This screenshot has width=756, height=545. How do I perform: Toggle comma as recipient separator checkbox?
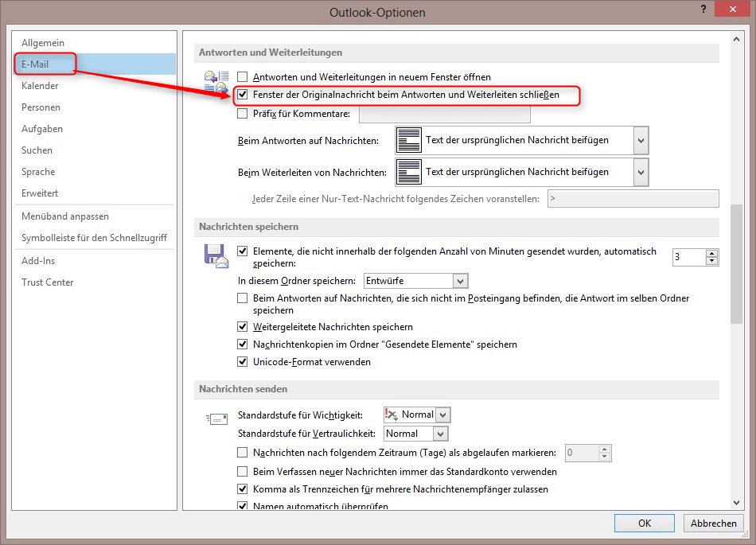pyautogui.click(x=243, y=489)
